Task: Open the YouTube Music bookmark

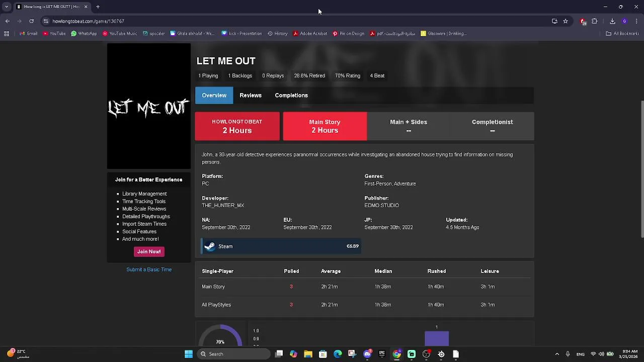Action: (120, 34)
